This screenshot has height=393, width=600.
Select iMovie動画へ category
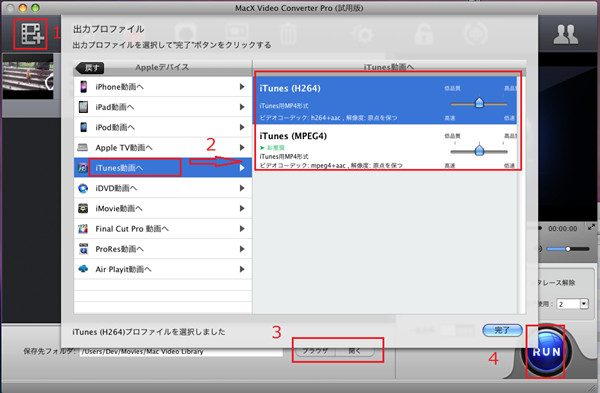163,208
